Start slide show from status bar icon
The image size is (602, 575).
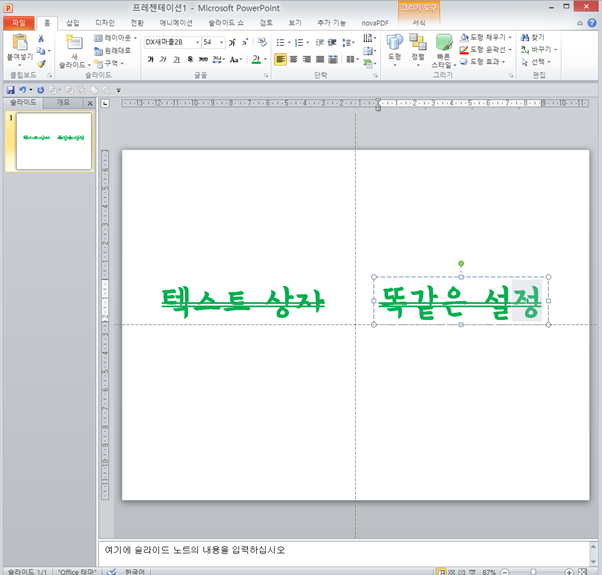coord(473,572)
